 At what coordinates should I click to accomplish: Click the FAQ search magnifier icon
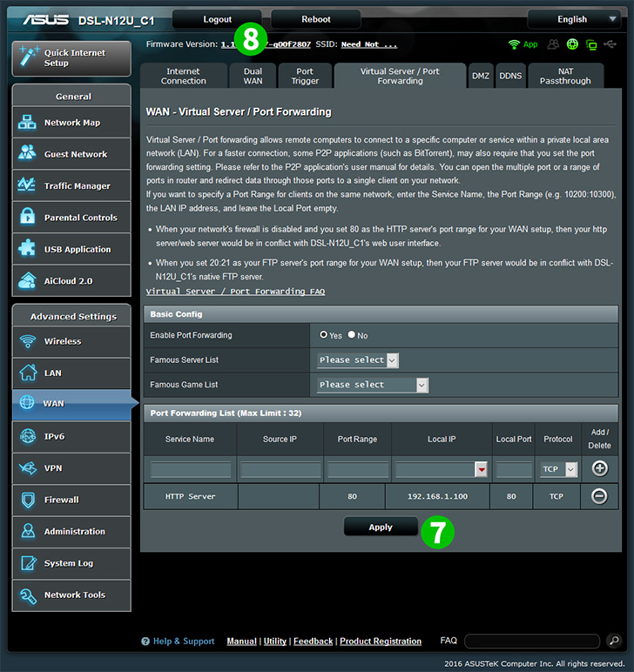[614, 641]
